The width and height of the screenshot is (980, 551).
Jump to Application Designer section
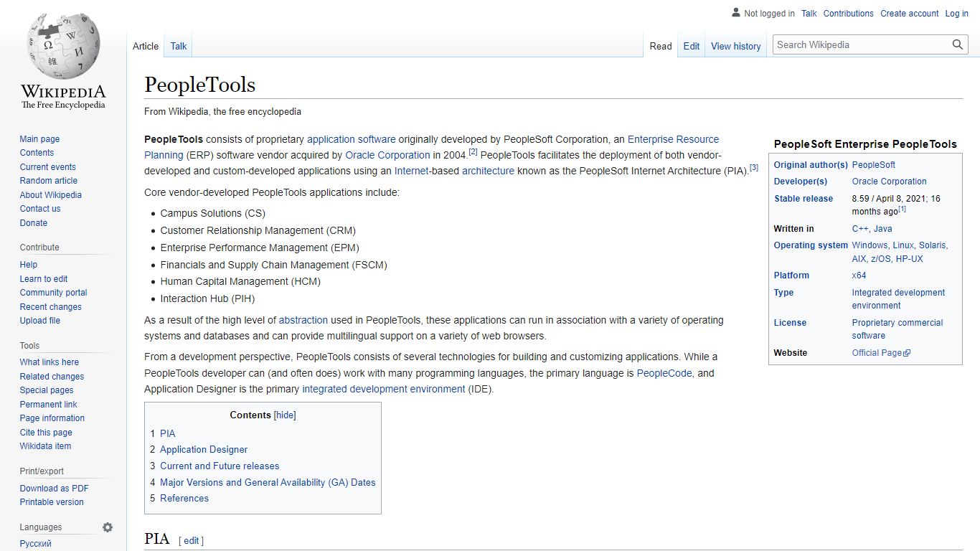(x=204, y=449)
